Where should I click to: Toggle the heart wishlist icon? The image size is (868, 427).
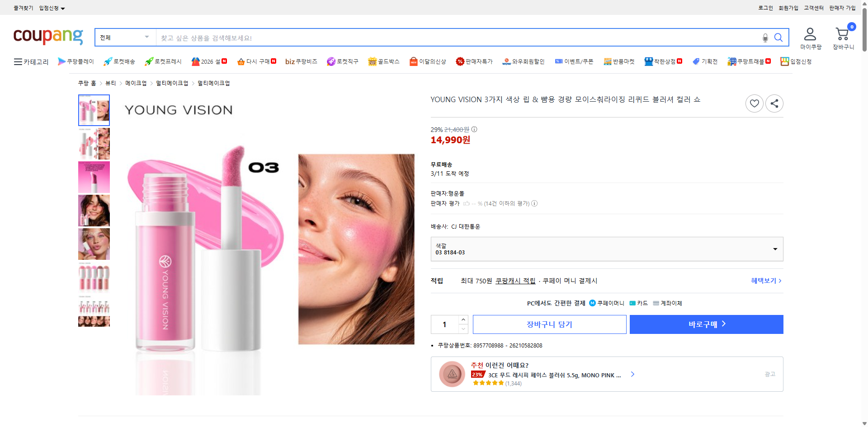click(754, 103)
